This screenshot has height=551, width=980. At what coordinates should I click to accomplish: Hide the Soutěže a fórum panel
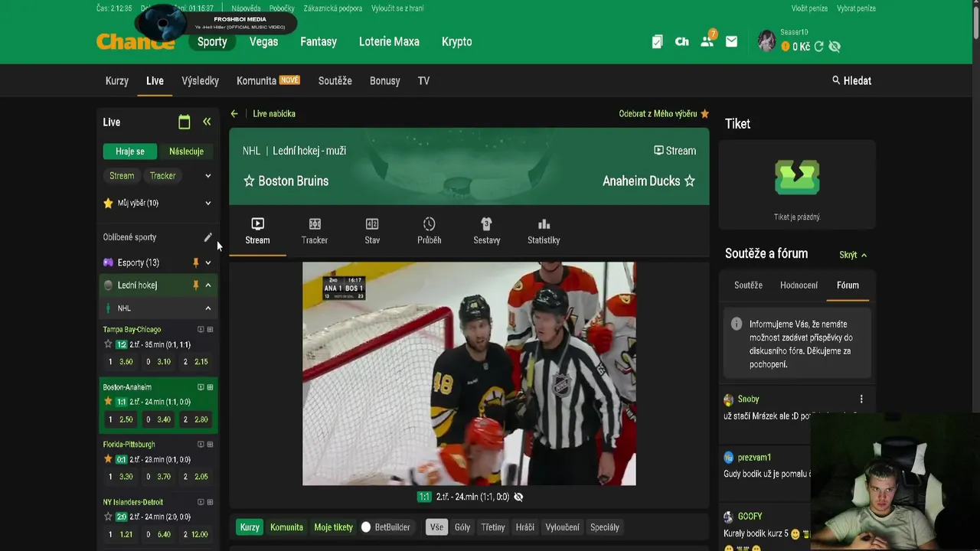pos(853,255)
